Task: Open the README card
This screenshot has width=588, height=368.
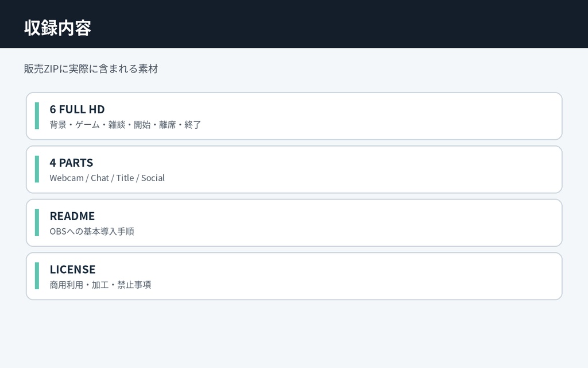Action: coord(294,223)
